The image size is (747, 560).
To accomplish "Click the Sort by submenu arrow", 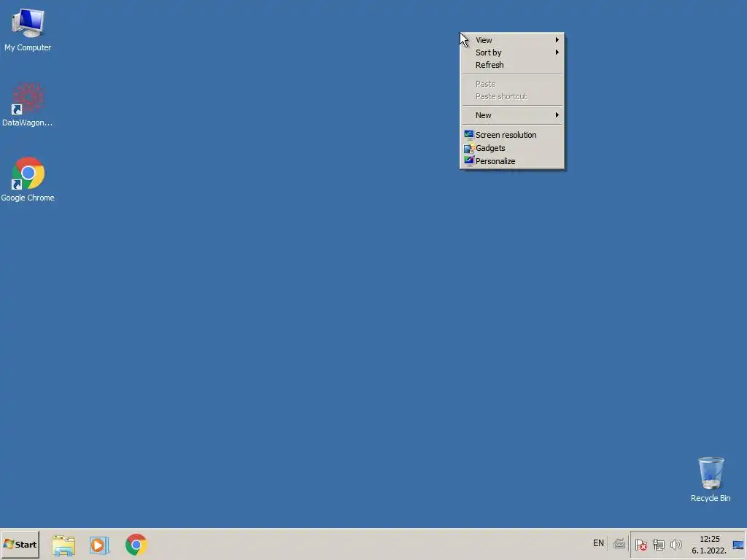I will click(x=557, y=52).
